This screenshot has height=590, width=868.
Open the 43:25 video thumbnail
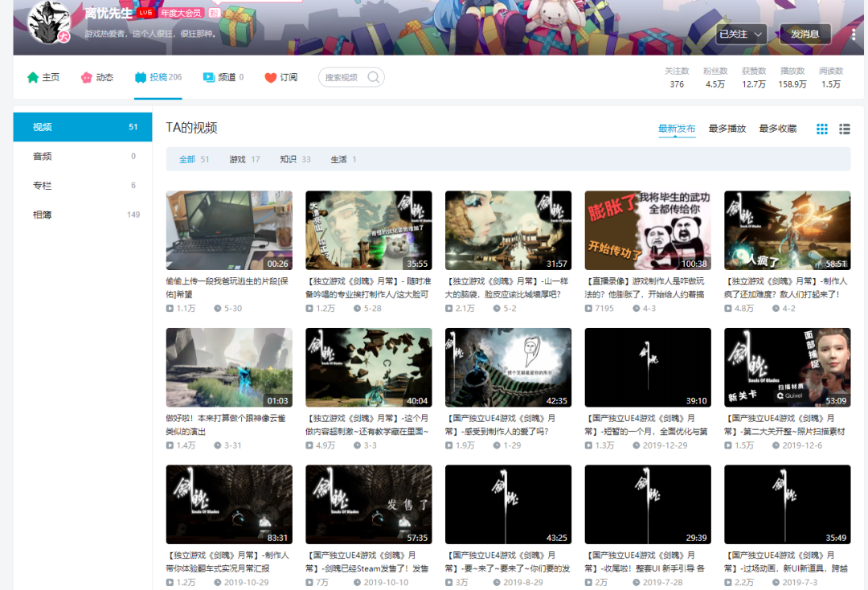point(508,504)
